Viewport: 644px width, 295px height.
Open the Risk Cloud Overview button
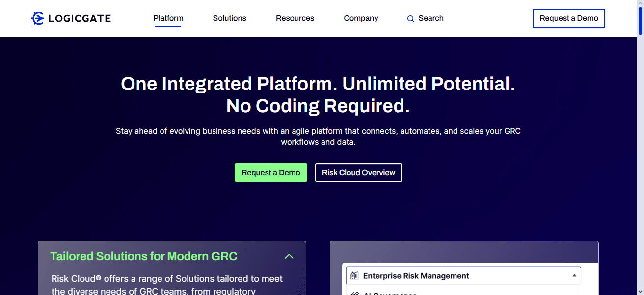tap(358, 173)
